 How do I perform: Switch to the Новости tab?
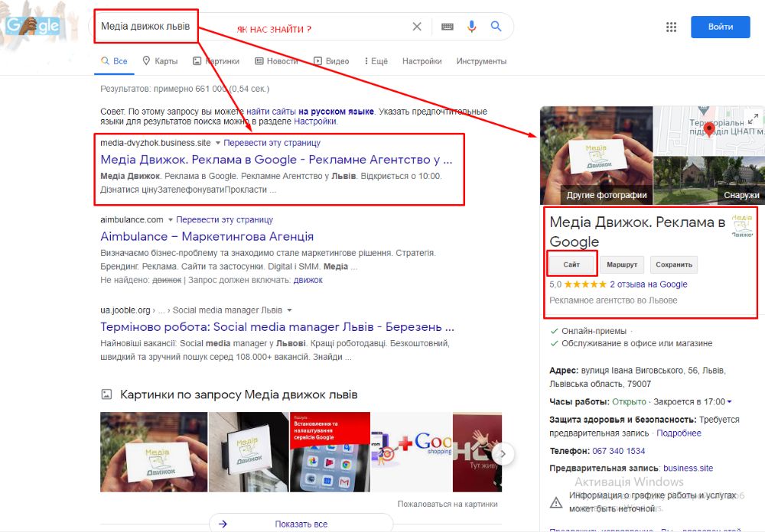276,61
